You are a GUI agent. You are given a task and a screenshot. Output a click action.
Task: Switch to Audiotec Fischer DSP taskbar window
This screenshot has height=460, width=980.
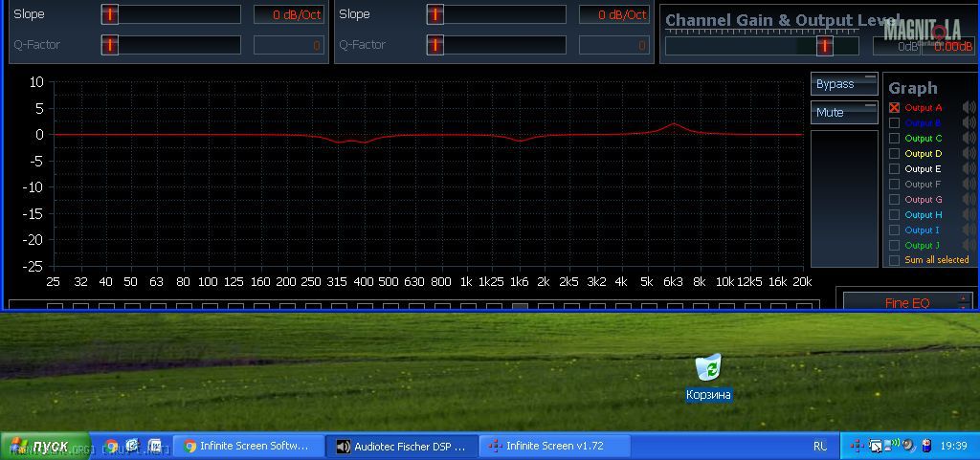click(401, 446)
